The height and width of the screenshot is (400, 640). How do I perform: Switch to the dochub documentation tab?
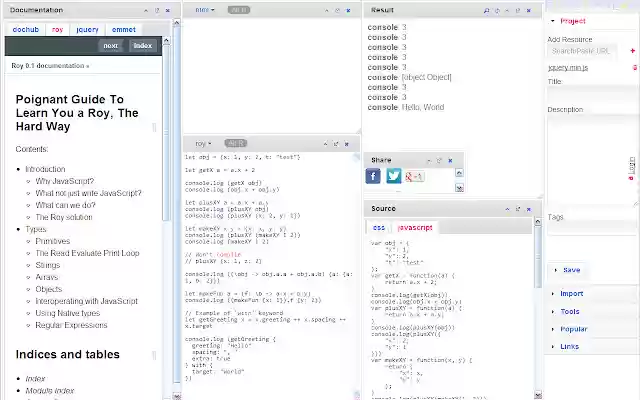(x=26, y=29)
